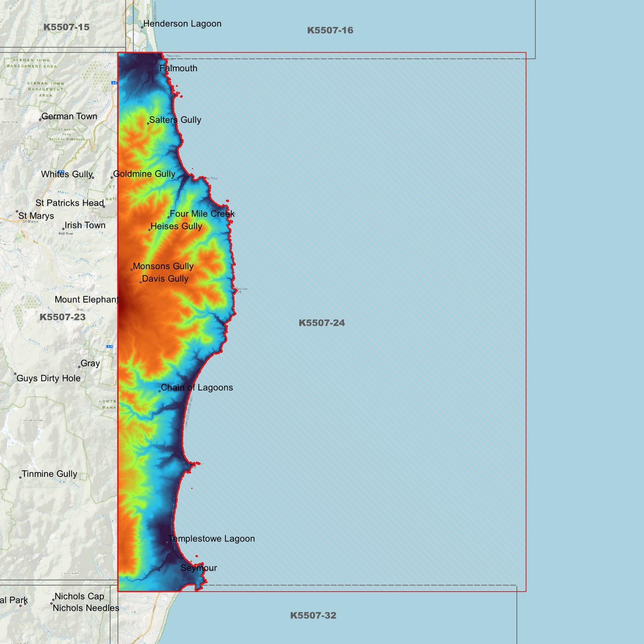This screenshot has height=644, width=644.
Task: Click the K5507-32 tile label
Action: click(x=314, y=616)
